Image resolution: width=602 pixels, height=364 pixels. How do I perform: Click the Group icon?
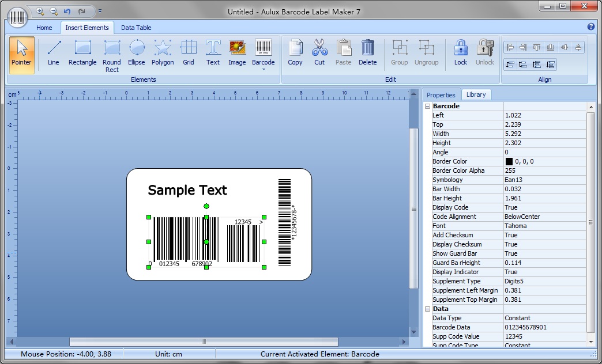click(x=400, y=48)
